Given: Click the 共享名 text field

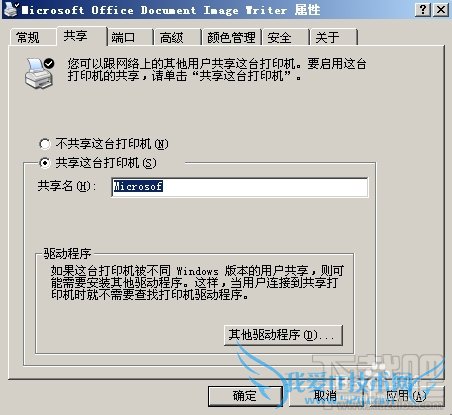Looking at the screenshot, I should click(240, 187).
